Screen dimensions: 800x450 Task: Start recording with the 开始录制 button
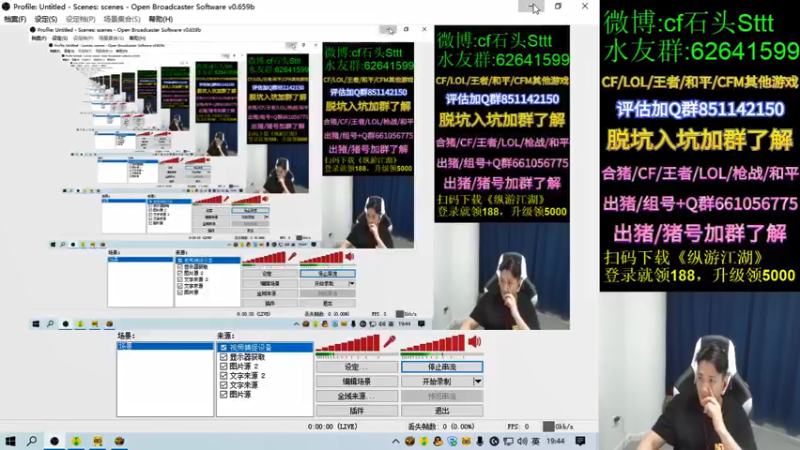pyautogui.click(x=437, y=381)
